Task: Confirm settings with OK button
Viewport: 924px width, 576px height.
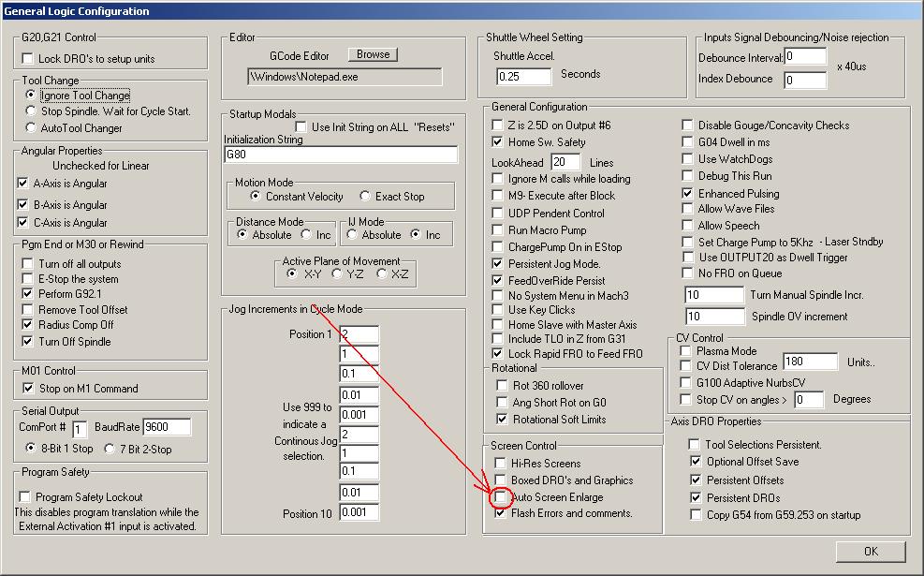Action: 871,552
